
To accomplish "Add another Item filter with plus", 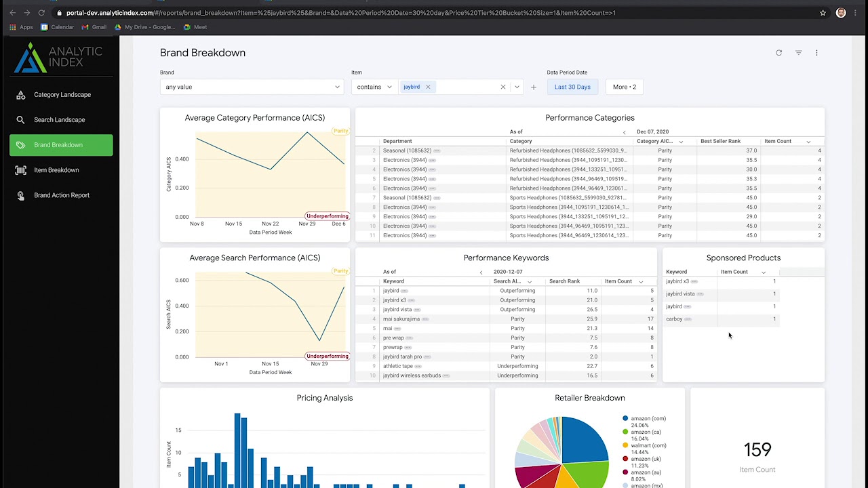I will (533, 87).
